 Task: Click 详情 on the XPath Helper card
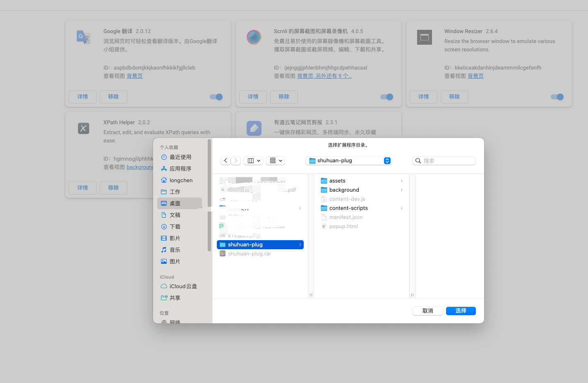tap(82, 188)
